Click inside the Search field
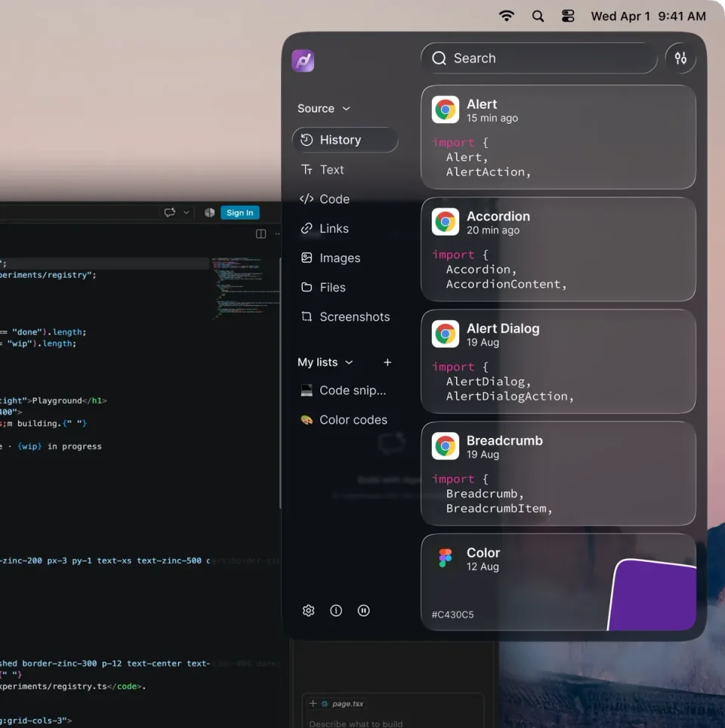 click(x=539, y=58)
